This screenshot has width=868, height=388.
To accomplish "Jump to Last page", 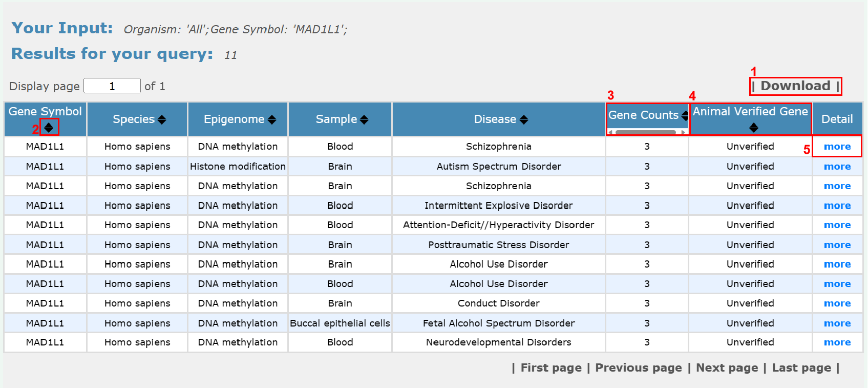I will tap(801, 368).
